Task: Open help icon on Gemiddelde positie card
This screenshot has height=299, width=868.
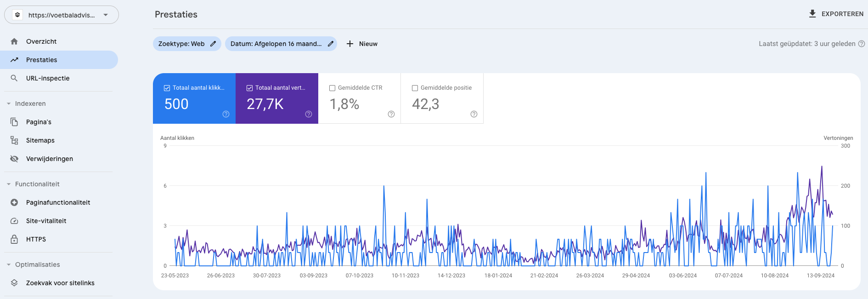Action: 474,114
